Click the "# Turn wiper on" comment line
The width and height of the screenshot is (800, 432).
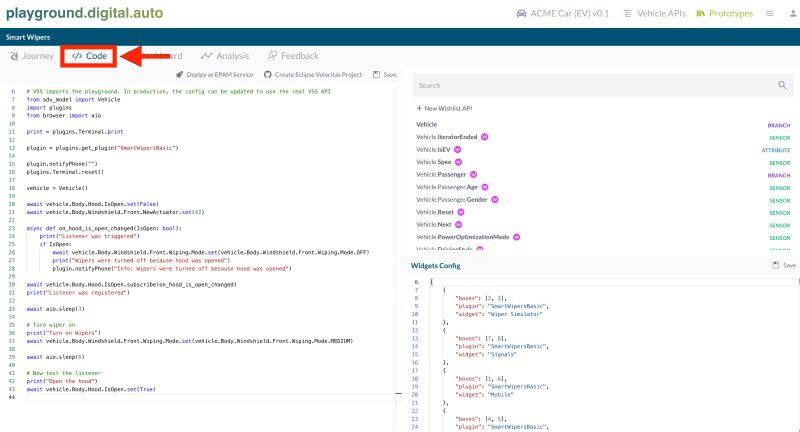(x=51, y=325)
